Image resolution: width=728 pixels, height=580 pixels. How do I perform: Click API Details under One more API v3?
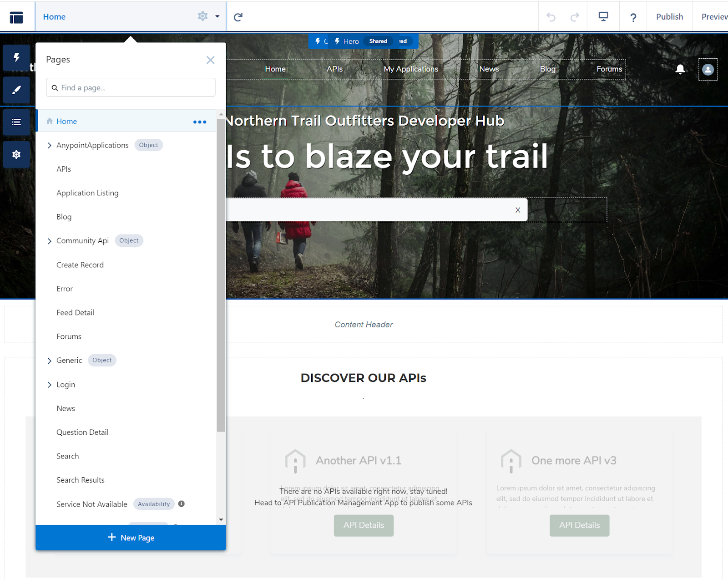(579, 525)
